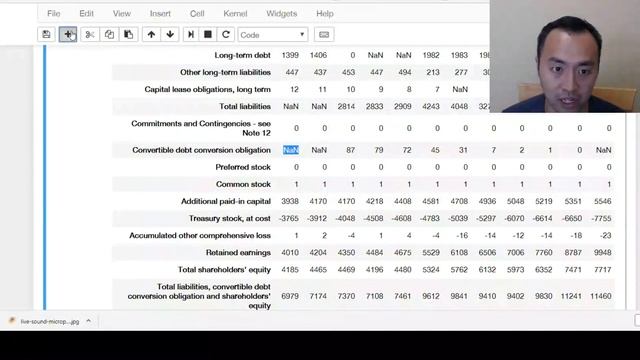Click value 2814 in Total liabilities row
Image resolution: width=640 pixels, height=360 pixels.
pos(346,107)
